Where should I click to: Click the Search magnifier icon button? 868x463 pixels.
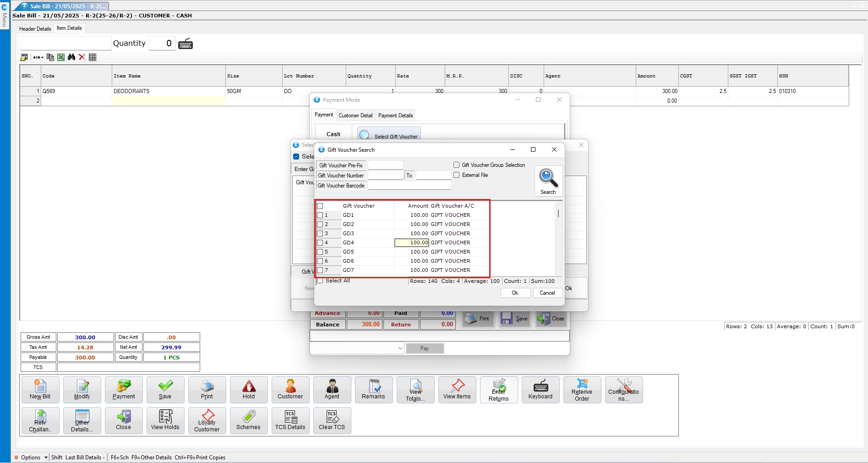pos(548,181)
